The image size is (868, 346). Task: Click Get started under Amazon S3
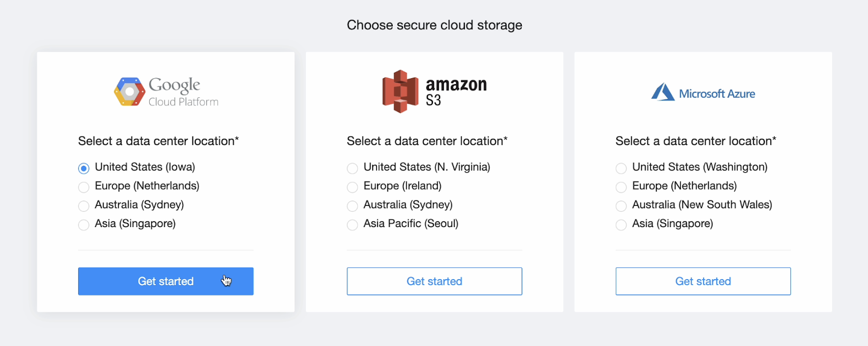[x=435, y=281]
